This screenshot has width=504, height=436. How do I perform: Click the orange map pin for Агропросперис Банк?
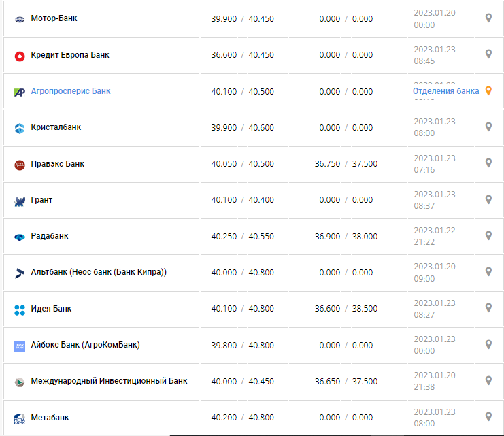(x=488, y=91)
